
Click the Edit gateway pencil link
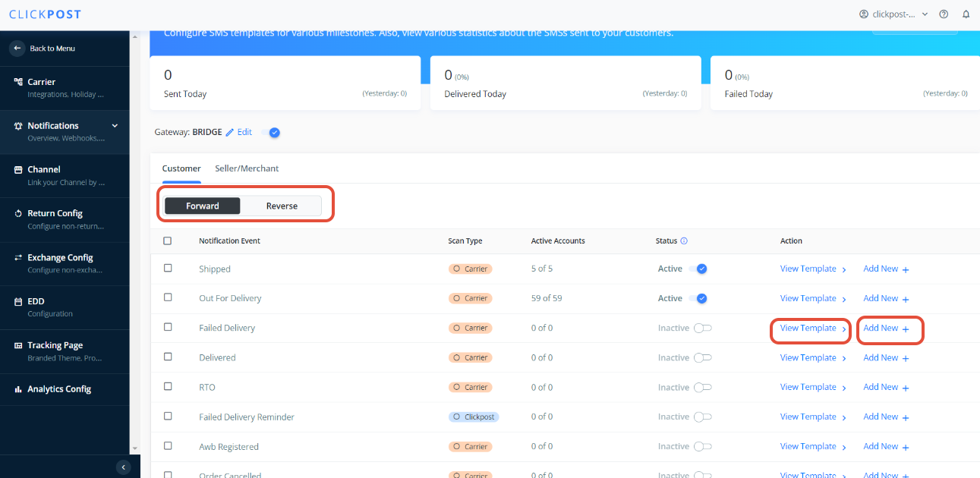[x=239, y=132]
